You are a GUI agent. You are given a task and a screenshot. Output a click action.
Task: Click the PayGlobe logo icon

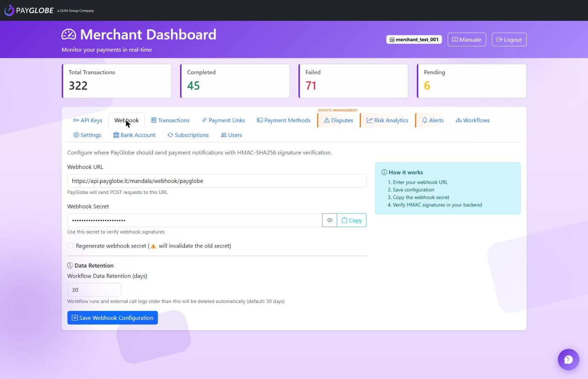point(9,10)
